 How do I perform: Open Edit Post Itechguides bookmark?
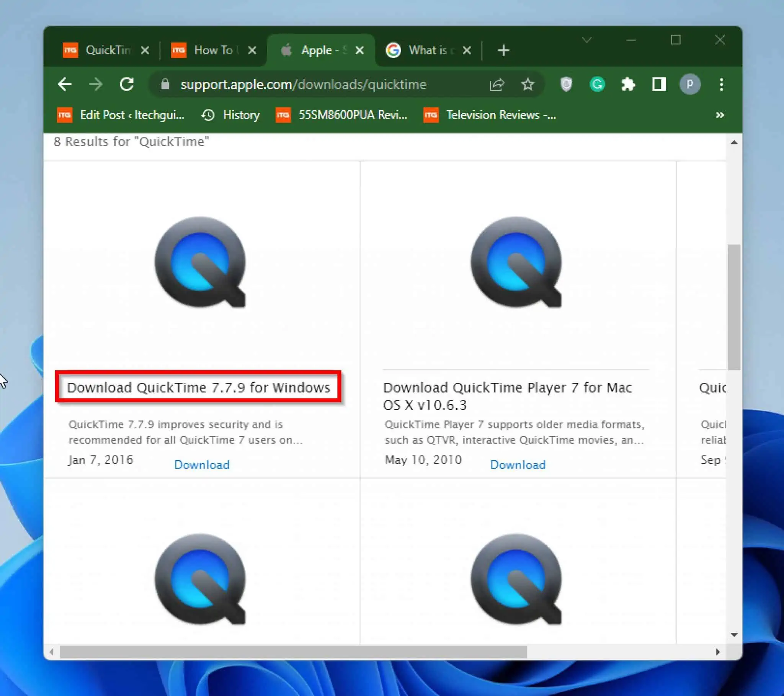pos(121,115)
